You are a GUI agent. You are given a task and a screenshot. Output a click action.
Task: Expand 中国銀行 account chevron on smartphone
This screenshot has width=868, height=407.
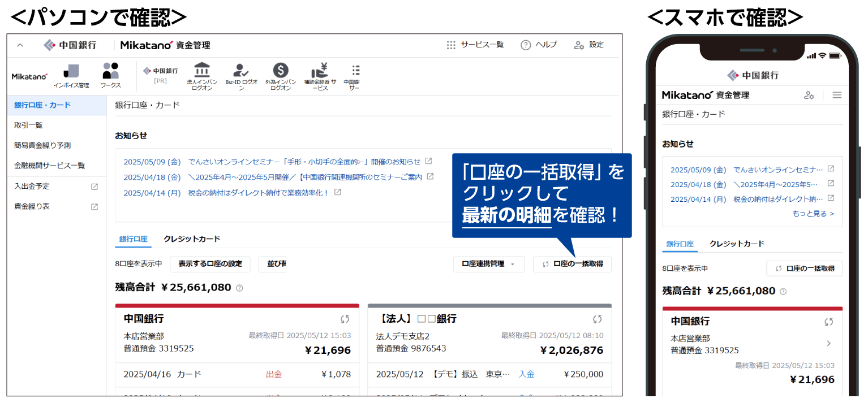coord(828,343)
